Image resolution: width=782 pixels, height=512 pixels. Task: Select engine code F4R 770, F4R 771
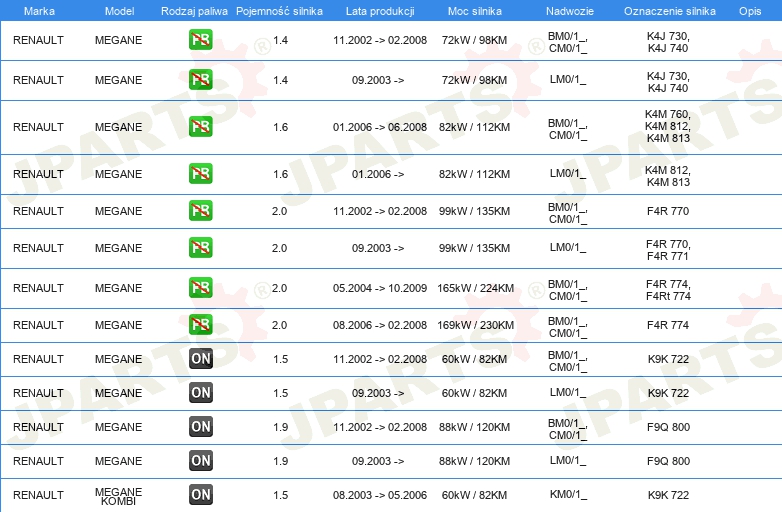point(668,250)
